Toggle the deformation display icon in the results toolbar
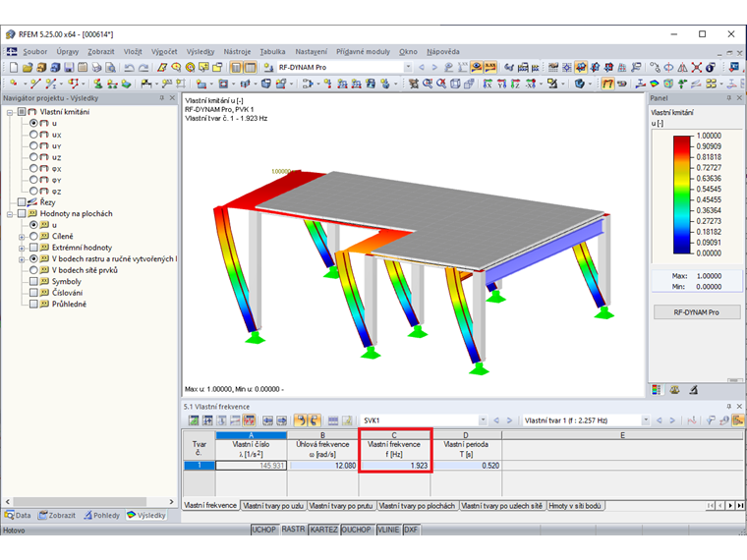Viewport: 747px width, 560px height. pos(607,84)
